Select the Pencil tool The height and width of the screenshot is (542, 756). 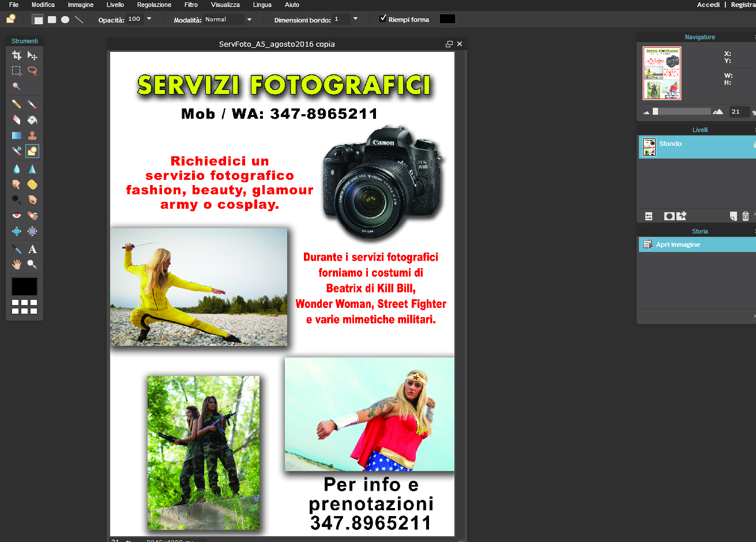(x=17, y=104)
